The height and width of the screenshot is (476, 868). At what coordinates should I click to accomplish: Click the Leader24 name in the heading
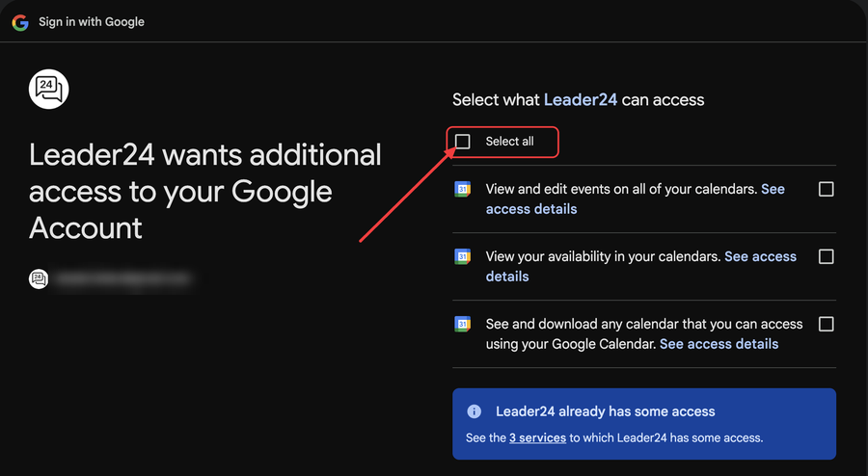pyautogui.click(x=581, y=99)
